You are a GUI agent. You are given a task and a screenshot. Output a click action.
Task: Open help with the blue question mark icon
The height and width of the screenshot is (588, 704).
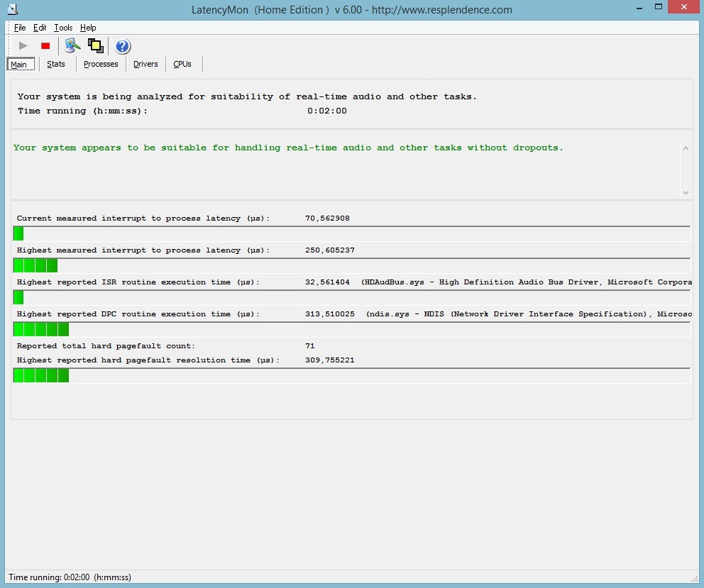tap(122, 46)
